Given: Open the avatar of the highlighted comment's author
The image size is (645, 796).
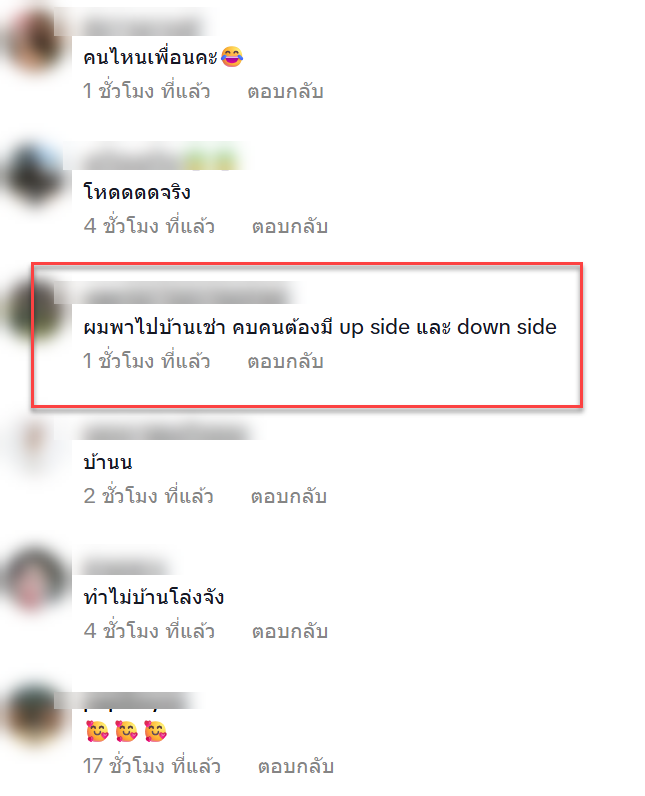Looking at the screenshot, I should (x=33, y=310).
